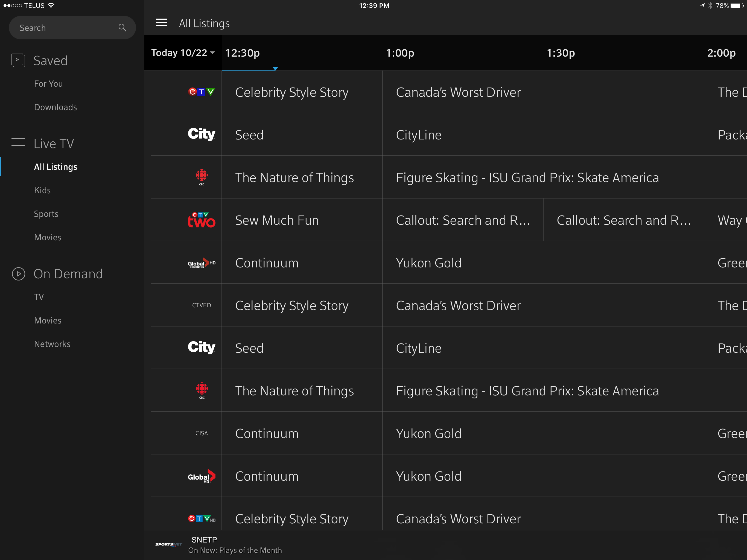Select the CTV Two channel logo
The width and height of the screenshot is (747, 560).
point(202,220)
